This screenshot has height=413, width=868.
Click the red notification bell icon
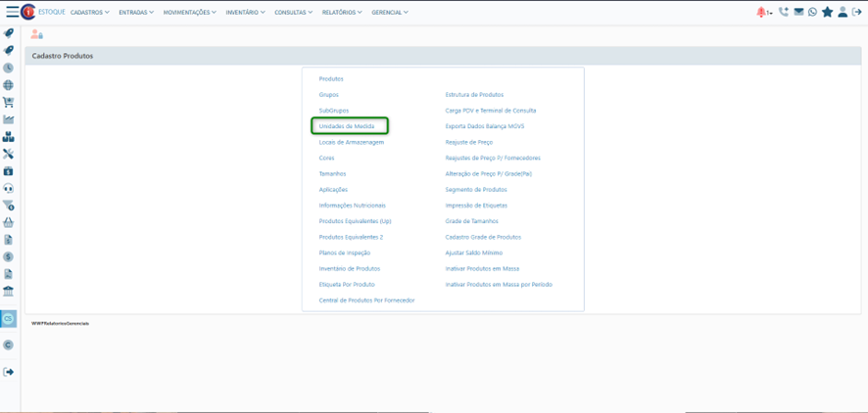tap(761, 12)
